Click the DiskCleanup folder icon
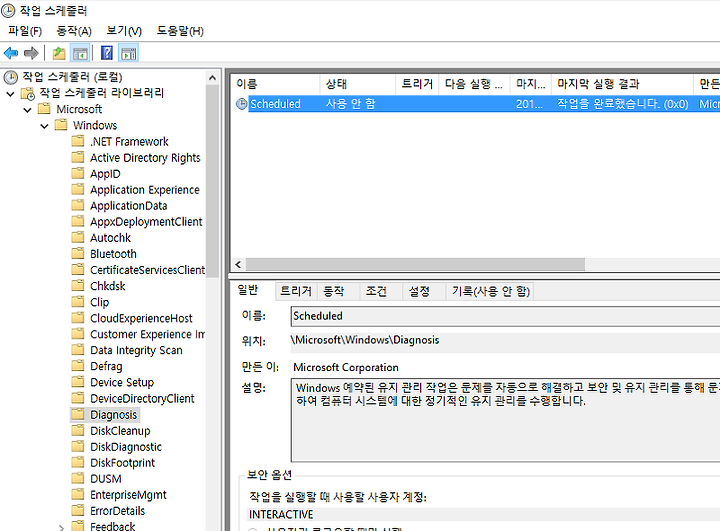Screen dimensions: 720x531 78,430
